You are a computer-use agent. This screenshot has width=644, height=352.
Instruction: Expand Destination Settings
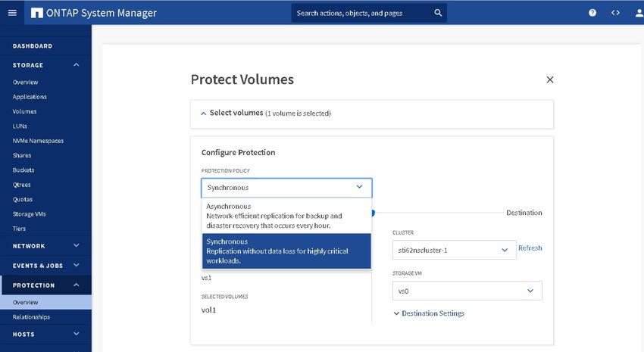[x=429, y=313]
